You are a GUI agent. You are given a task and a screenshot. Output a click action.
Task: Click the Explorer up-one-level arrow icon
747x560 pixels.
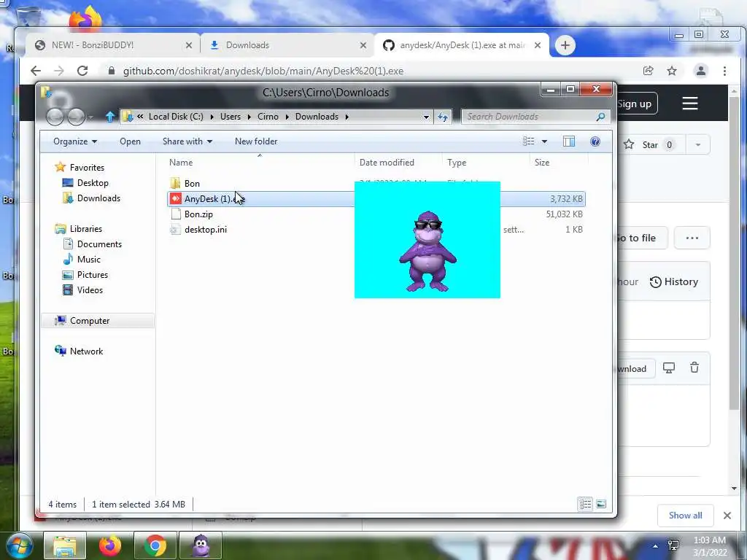(110, 117)
